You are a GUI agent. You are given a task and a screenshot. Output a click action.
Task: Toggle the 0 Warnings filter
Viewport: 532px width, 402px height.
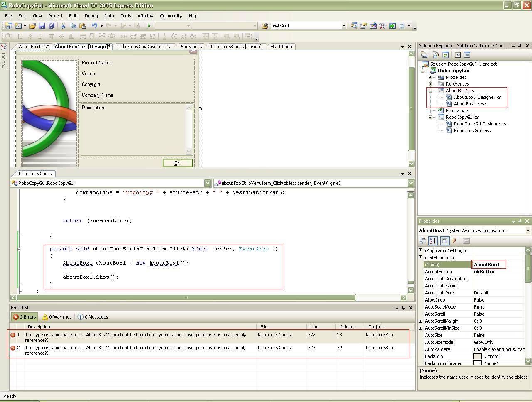(57, 317)
